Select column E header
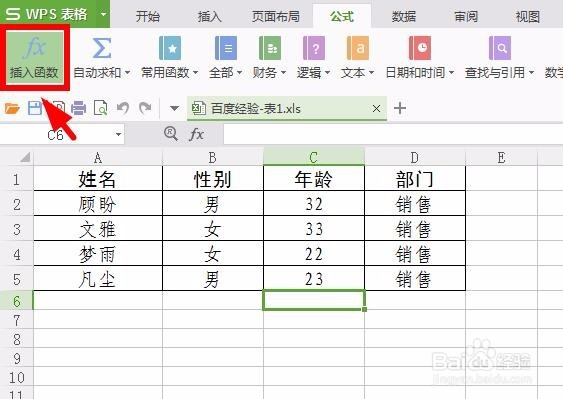The image size is (563, 399). pyautogui.click(x=501, y=157)
